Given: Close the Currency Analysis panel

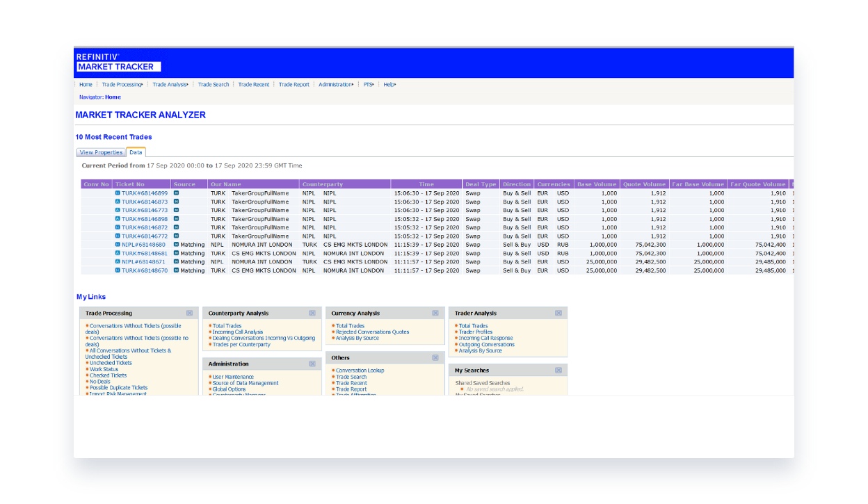Looking at the screenshot, I should [x=435, y=314].
